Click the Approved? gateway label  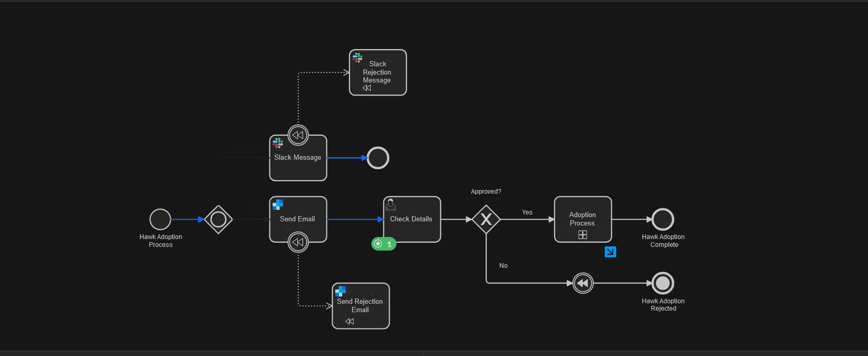click(486, 192)
